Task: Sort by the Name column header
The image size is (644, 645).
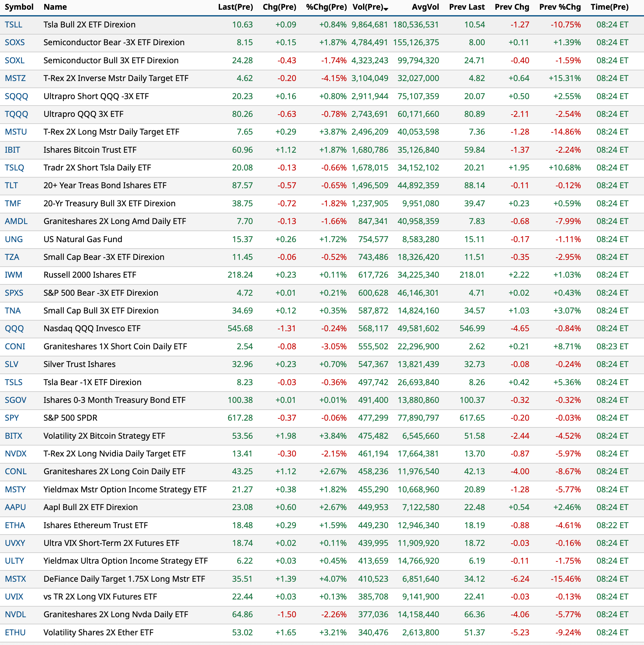Action: (x=55, y=7)
